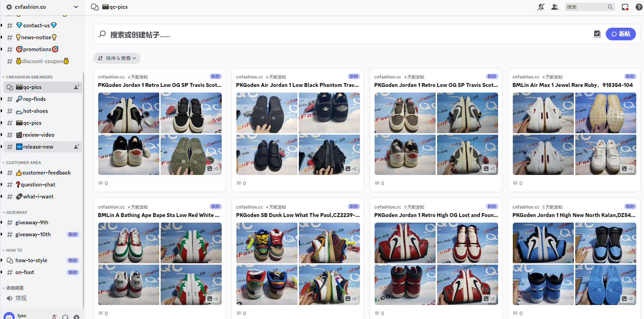Screen dimensions: 644x319
Task: Open the release-new channel
Action: coord(43,147)
